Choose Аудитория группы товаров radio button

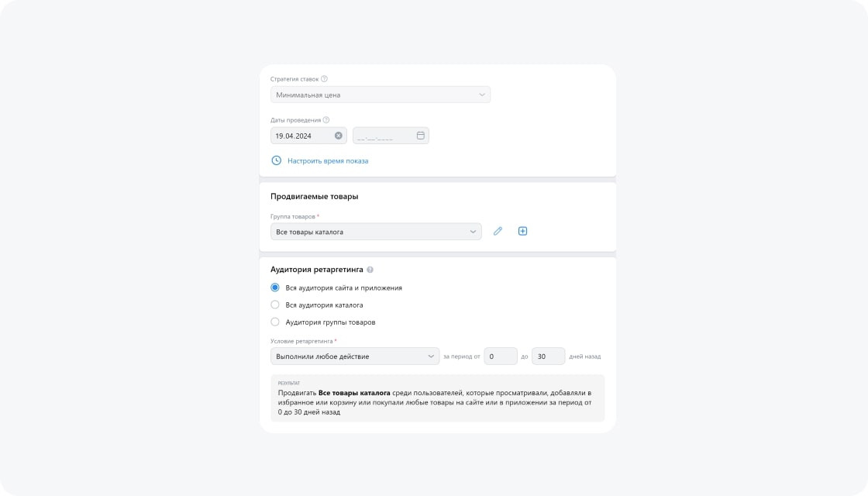[x=275, y=322]
